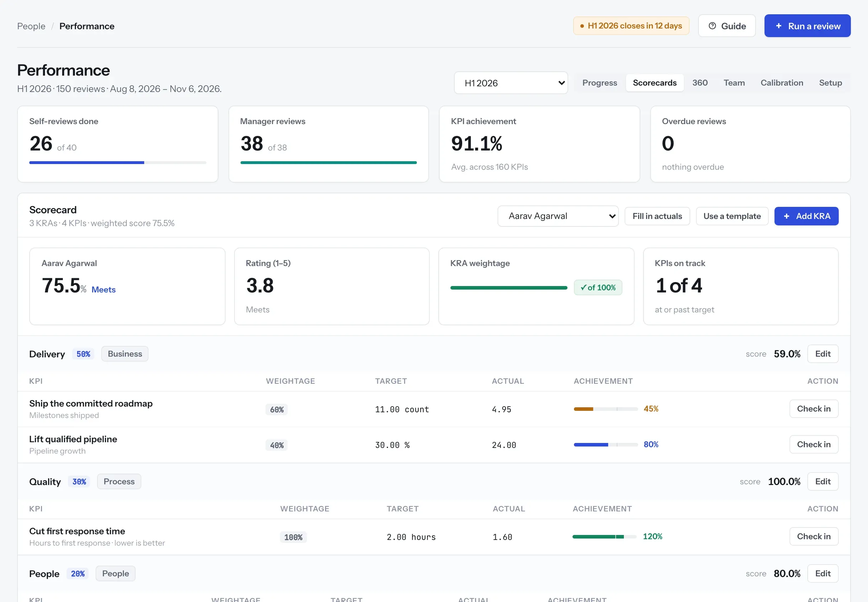The height and width of the screenshot is (602, 868).
Task: Click the 120% achievement bar
Action: tap(604, 537)
